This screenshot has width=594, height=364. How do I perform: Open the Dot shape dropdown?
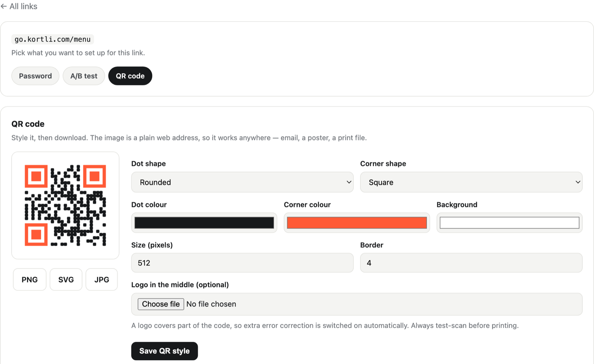242,182
